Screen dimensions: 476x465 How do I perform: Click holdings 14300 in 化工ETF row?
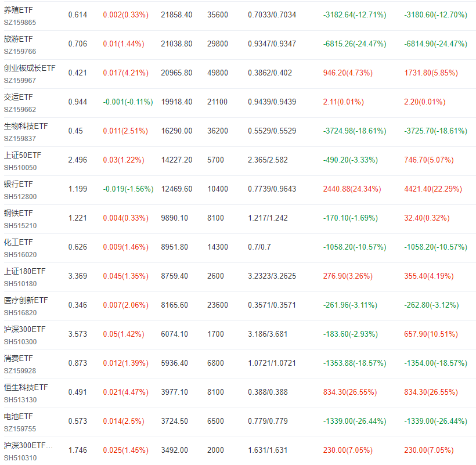(x=218, y=247)
